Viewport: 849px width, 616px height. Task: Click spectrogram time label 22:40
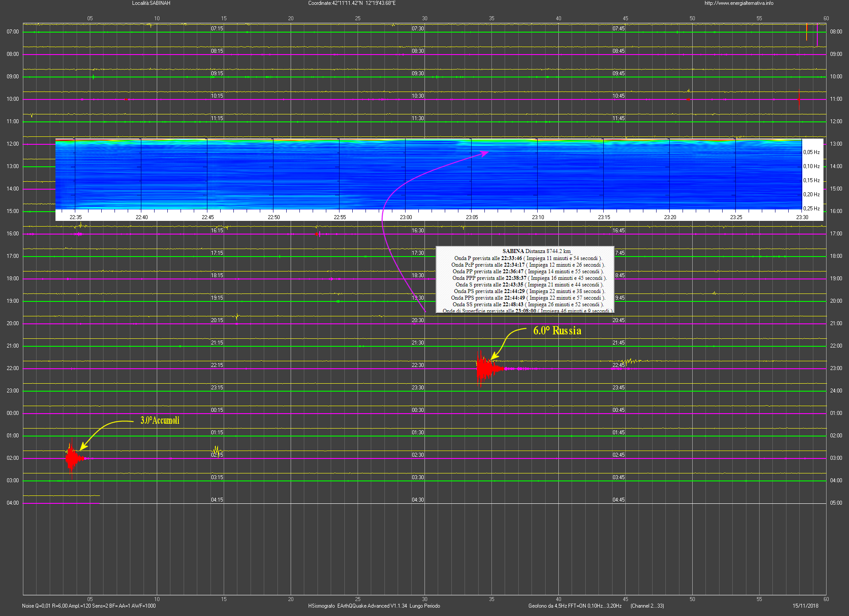(x=142, y=217)
